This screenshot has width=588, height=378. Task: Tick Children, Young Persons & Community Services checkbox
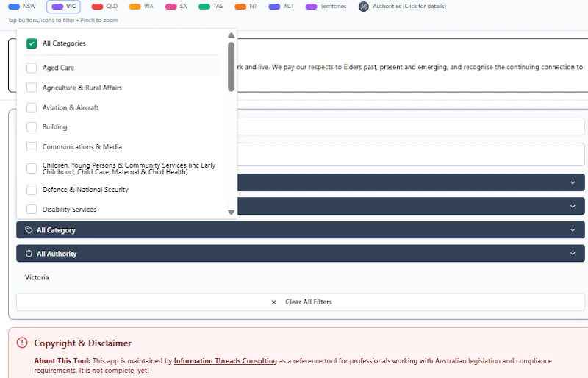click(32, 168)
